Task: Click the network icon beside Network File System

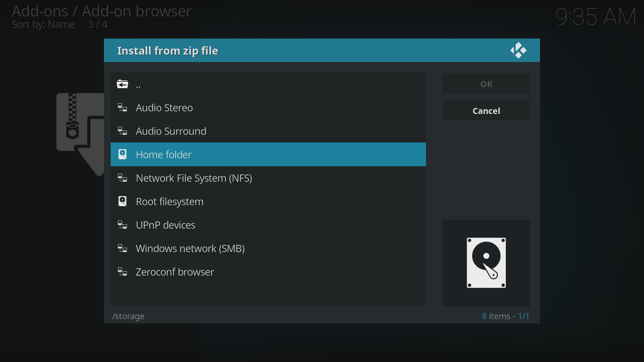Action: coord(122,178)
